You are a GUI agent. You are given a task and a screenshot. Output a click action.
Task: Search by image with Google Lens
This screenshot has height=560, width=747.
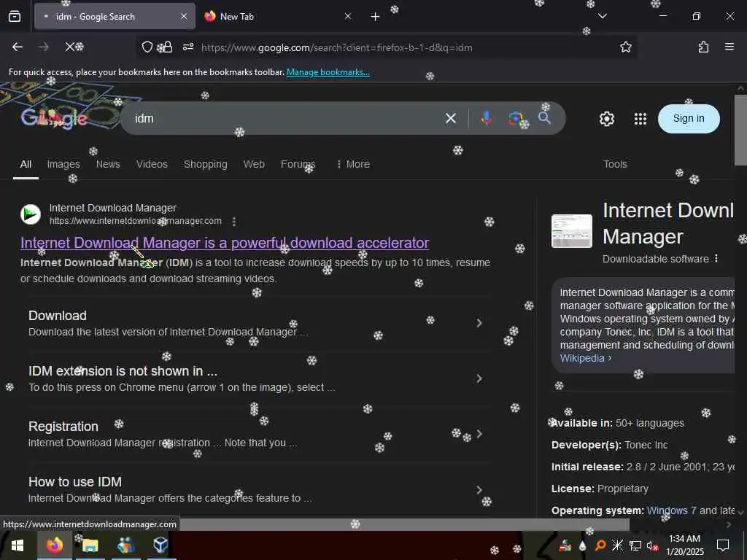(514, 118)
